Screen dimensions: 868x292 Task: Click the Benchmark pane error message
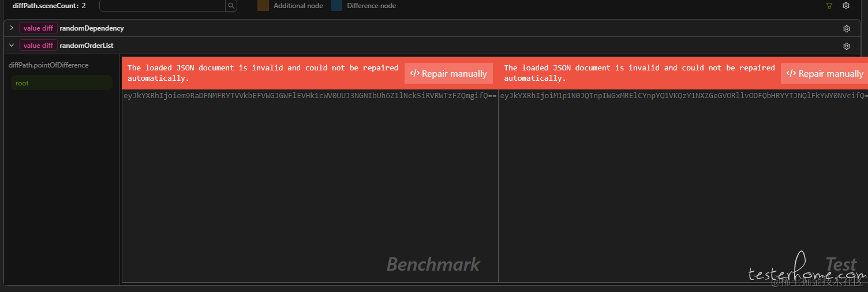coord(263,73)
